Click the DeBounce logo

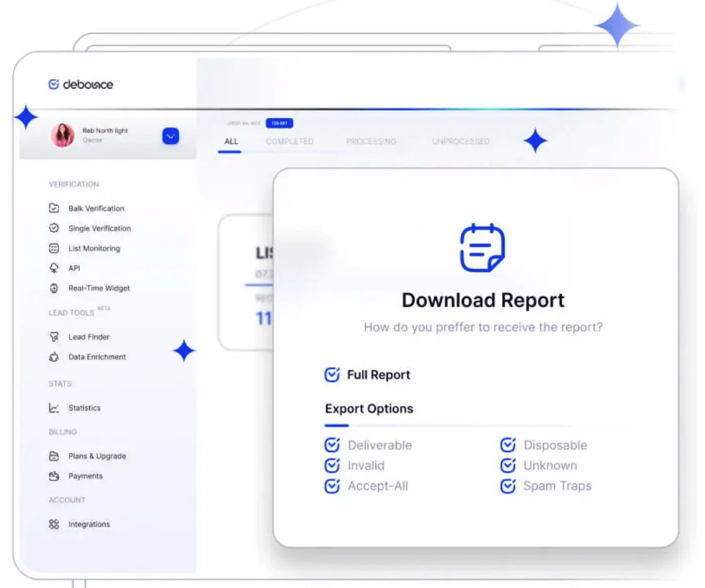[81, 84]
